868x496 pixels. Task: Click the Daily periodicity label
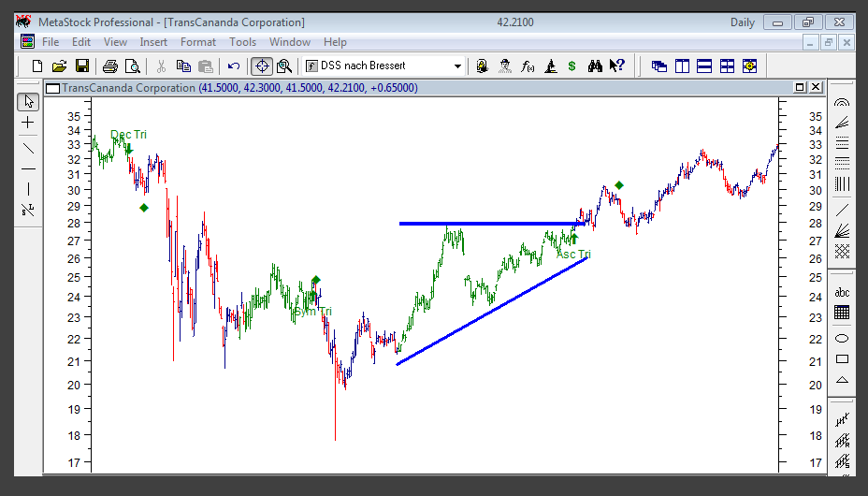[743, 22]
